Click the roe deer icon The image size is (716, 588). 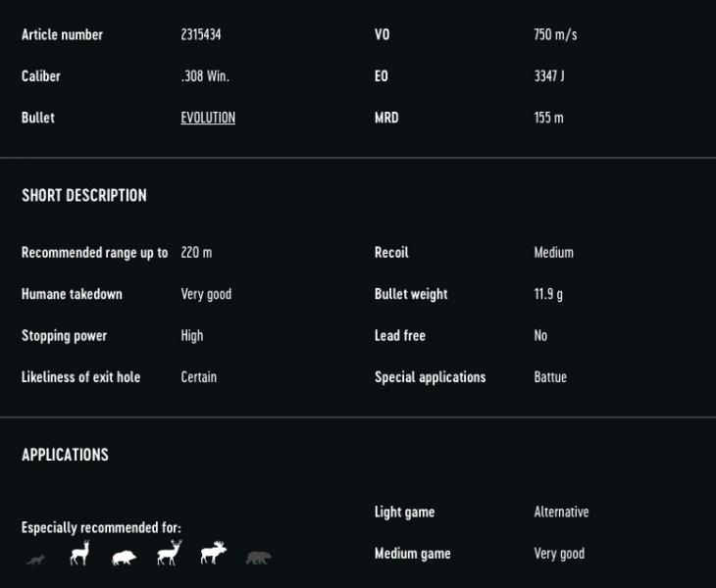tap(79, 554)
